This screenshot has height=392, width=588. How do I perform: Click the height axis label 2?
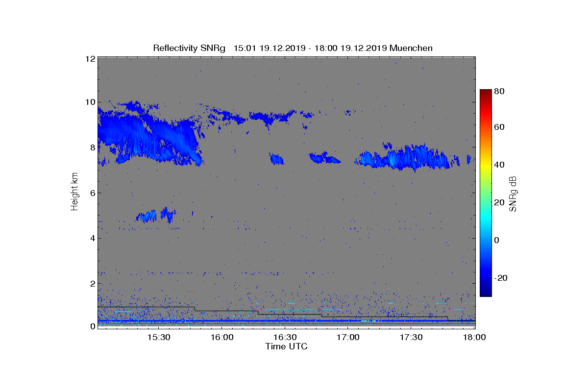(x=92, y=283)
